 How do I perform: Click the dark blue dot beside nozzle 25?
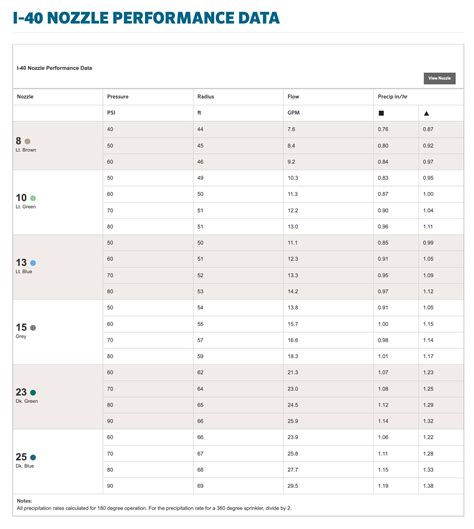pyautogui.click(x=33, y=457)
